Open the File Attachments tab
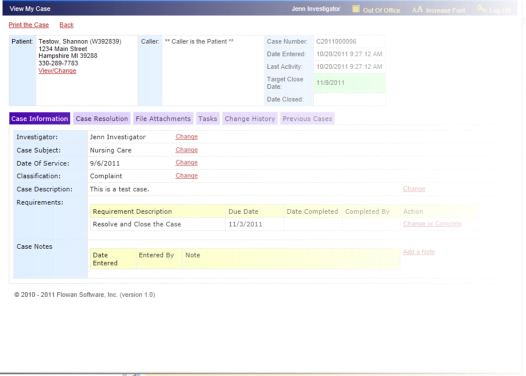 [x=163, y=118]
